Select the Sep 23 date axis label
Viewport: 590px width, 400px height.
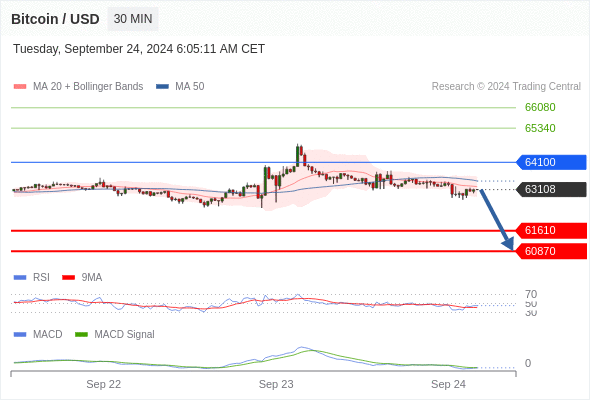point(276,384)
